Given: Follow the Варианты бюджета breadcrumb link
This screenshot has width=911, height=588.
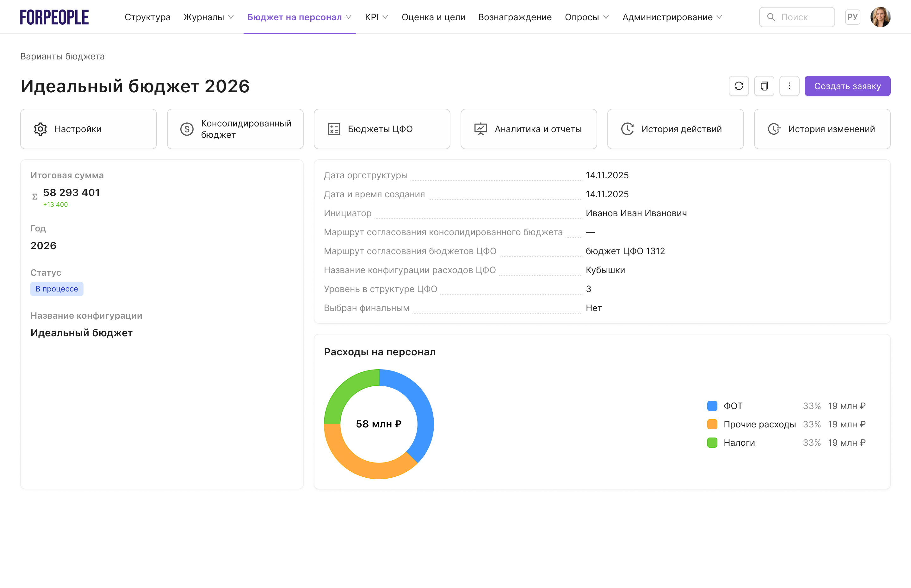Looking at the screenshot, I should tap(62, 57).
